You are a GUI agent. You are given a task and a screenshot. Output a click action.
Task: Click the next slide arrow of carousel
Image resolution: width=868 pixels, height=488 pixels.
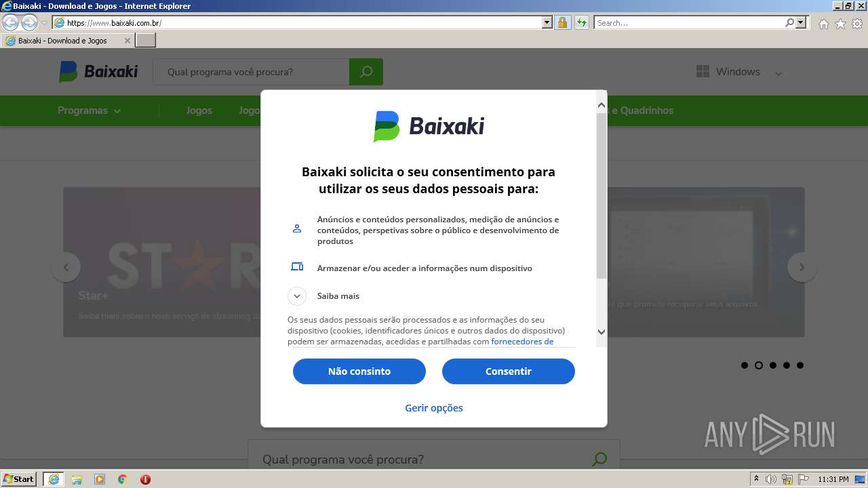click(802, 267)
